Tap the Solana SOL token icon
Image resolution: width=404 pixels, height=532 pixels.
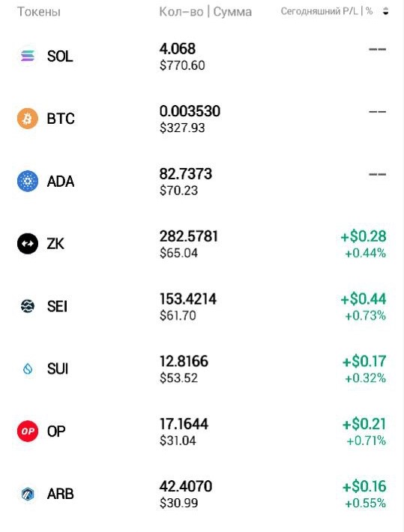(28, 56)
